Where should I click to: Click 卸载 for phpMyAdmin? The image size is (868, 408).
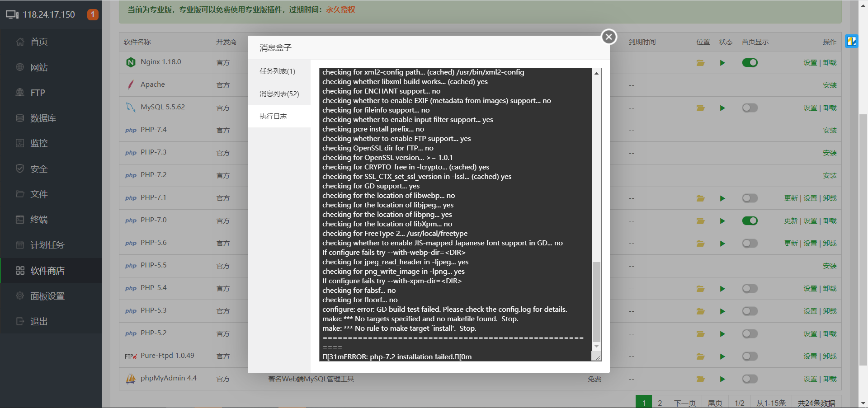(x=830, y=379)
